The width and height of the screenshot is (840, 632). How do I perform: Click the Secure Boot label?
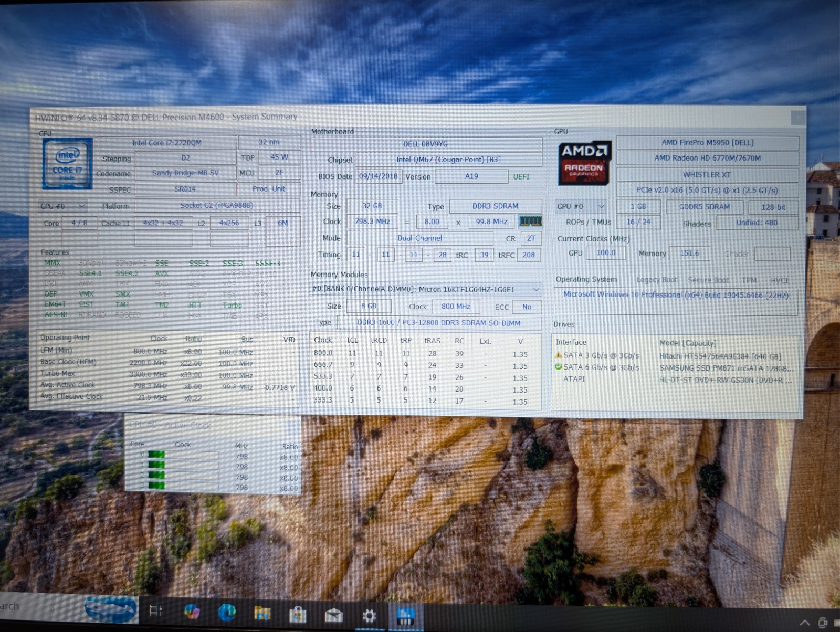708,280
